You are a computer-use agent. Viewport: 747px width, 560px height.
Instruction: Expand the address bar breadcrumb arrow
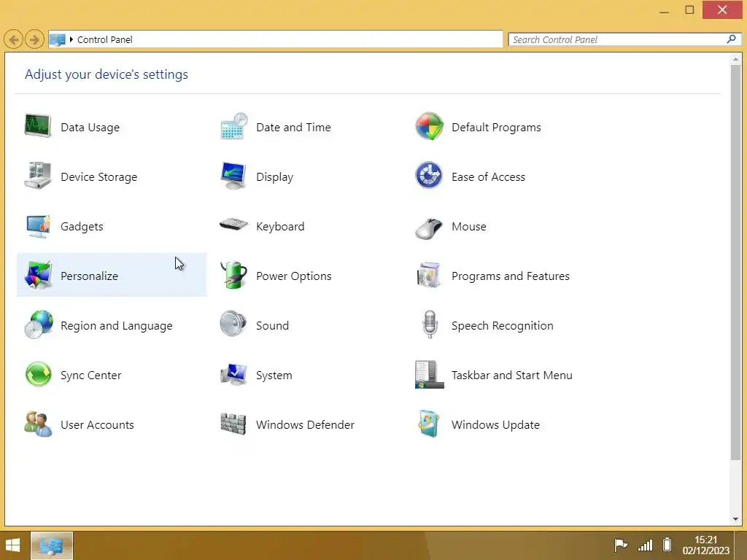pos(71,39)
